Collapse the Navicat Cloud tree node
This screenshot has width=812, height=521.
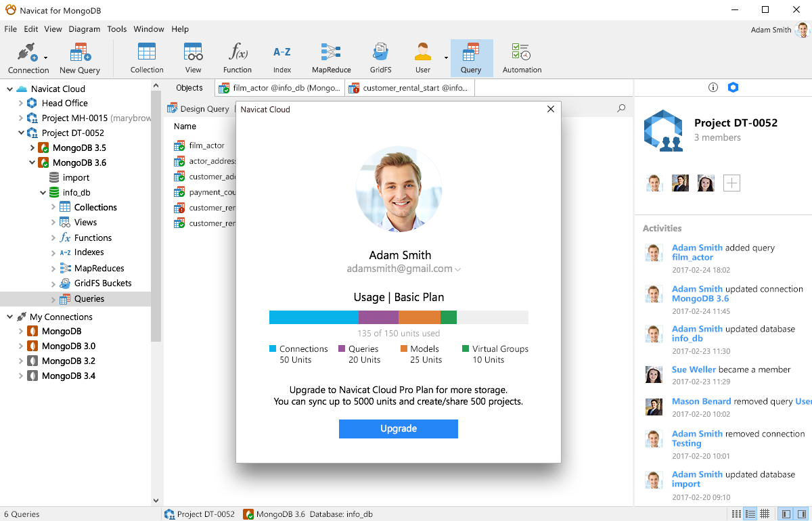coord(9,89)
